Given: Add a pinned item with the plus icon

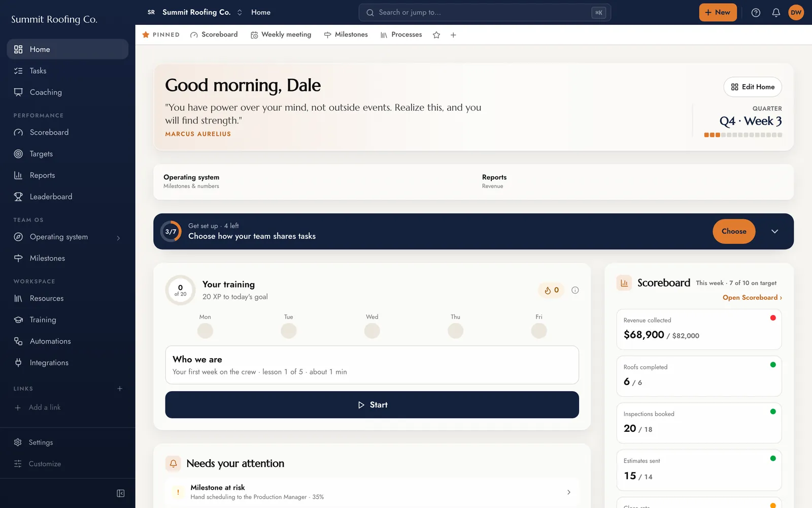Looking at the screenshot, I should (453, 35).
